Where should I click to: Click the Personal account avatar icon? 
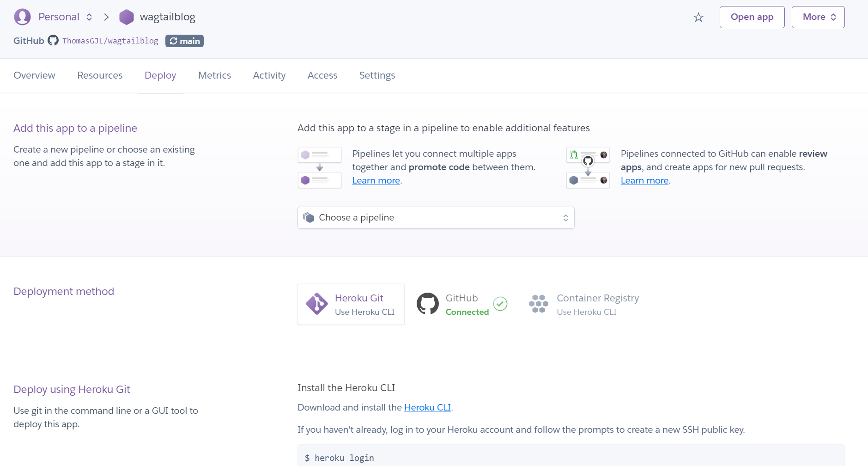[x=22, y=17]
